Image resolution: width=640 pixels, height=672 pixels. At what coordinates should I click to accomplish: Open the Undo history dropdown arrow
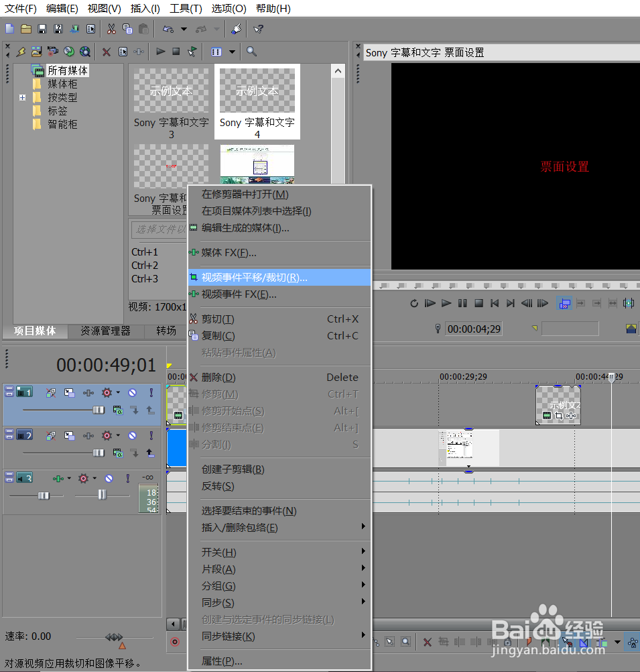[184, 29]
